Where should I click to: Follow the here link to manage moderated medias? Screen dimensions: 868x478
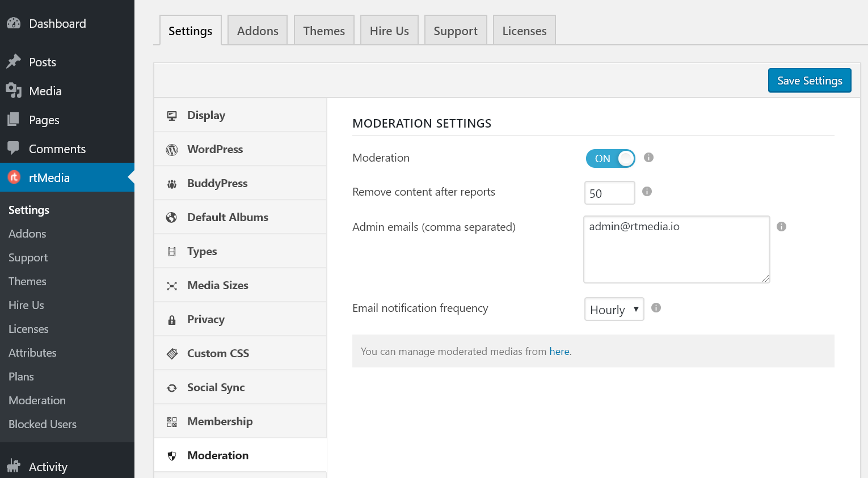coord(559,351)
